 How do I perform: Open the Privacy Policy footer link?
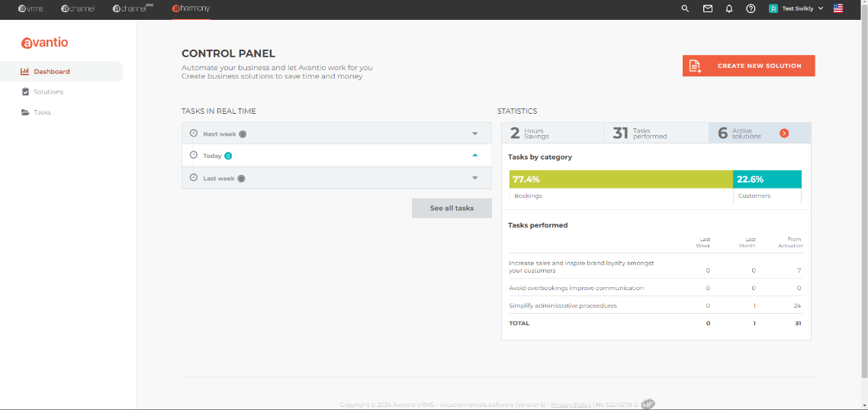pos(571,405)
